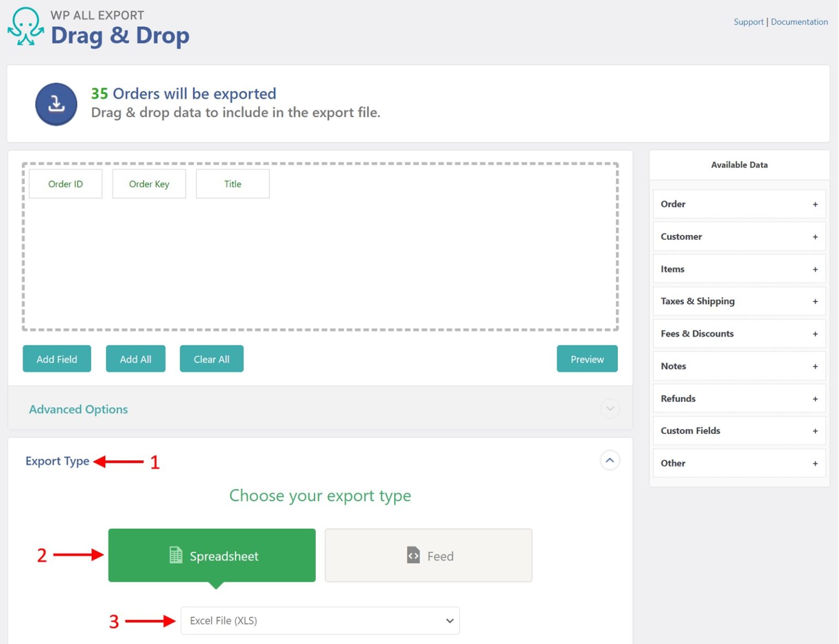Click the blue download export icon
The width and height of the screenshot is (839, 644).
56,104
